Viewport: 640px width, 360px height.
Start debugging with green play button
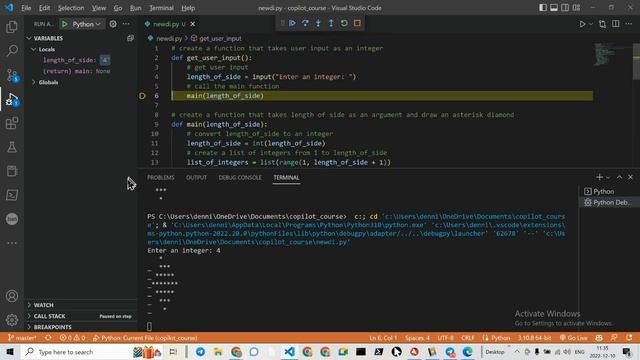pyautogui.click(x=64, y=24)
